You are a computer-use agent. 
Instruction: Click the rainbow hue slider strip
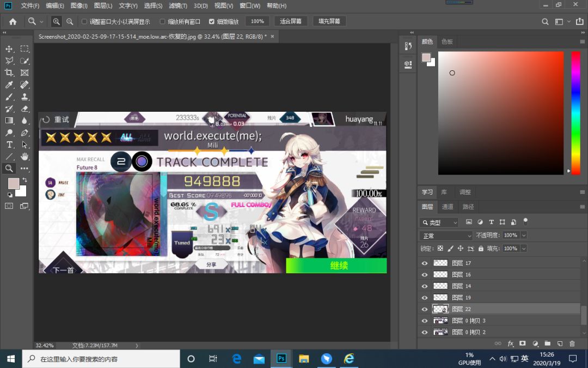tap(575, 113)
